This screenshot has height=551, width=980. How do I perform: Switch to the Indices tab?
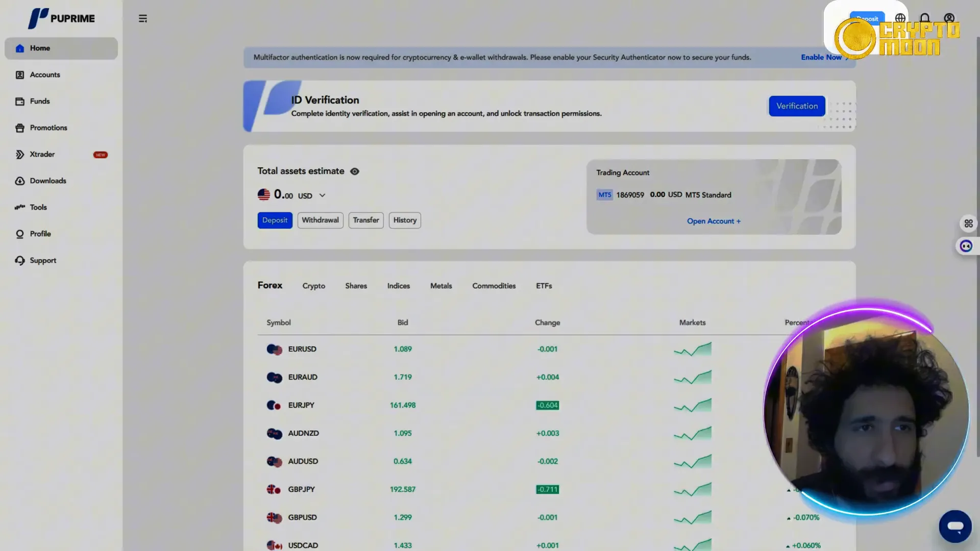398,286
